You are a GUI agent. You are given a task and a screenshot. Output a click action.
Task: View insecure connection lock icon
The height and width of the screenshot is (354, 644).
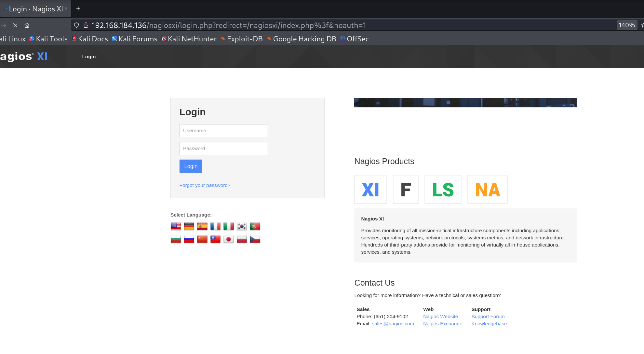tap(86, 25)
